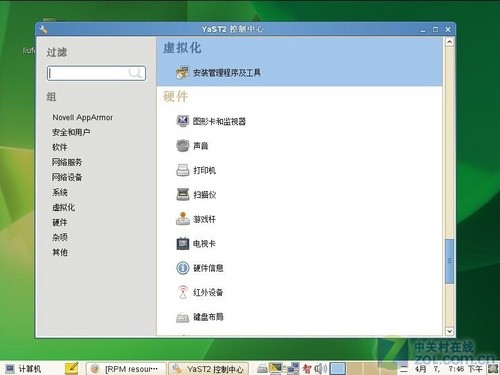Image resolution: width=500 pixels, height=375 pixels.
Task: Switch to the [RPM resour… taskbar window
Action: pyautogui.click(x=126, y=369)
